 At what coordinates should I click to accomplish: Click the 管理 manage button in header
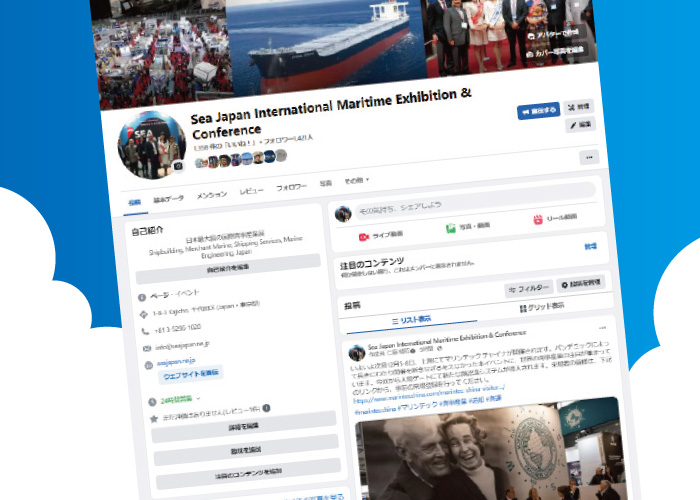pyautogui.click(x=579, y=107)
